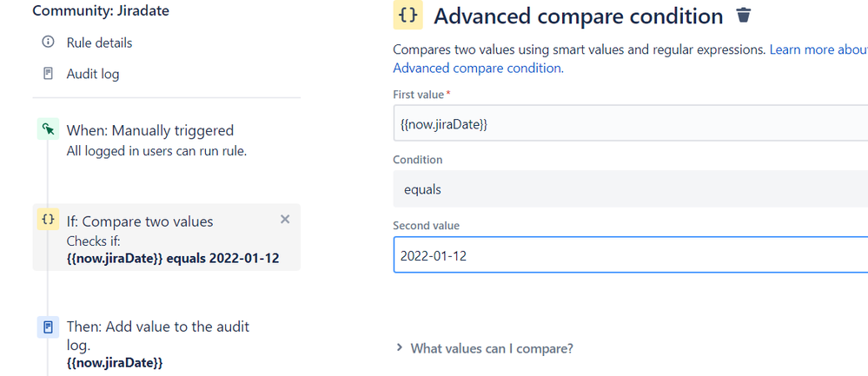Open the Audit log page
868x376 pixels.
(x=93, y=74)
